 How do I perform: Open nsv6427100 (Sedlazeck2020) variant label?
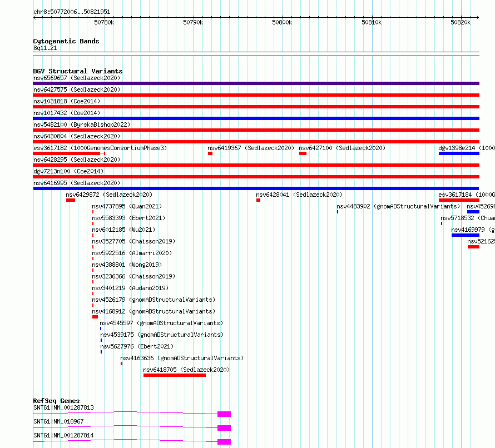coord(342,148)
